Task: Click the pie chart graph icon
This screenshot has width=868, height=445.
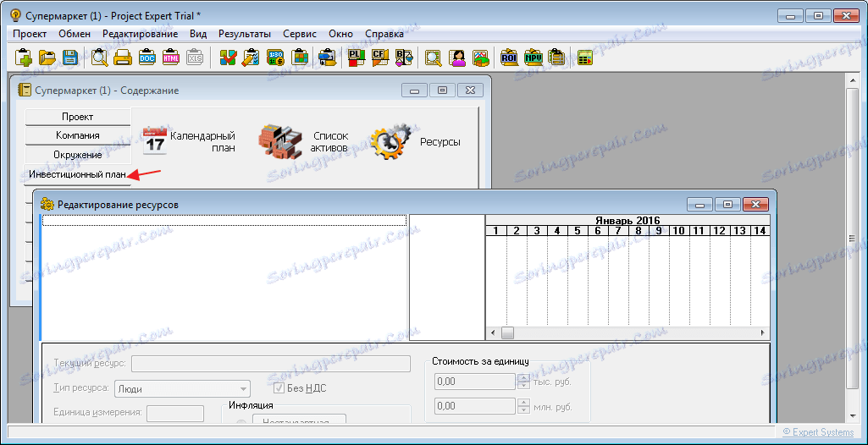Action: click(x=480, y=58)
